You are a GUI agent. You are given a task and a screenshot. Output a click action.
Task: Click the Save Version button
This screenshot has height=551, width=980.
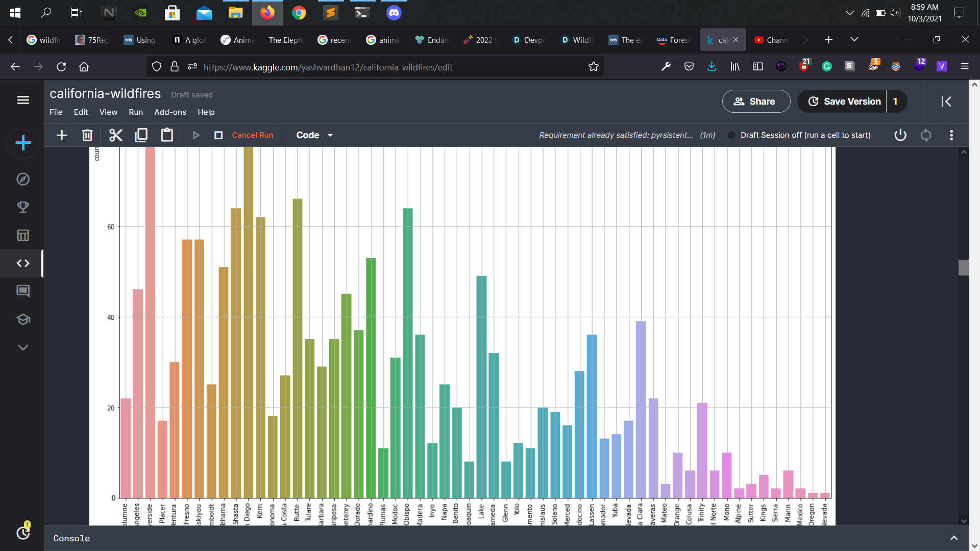coord(844,102)
